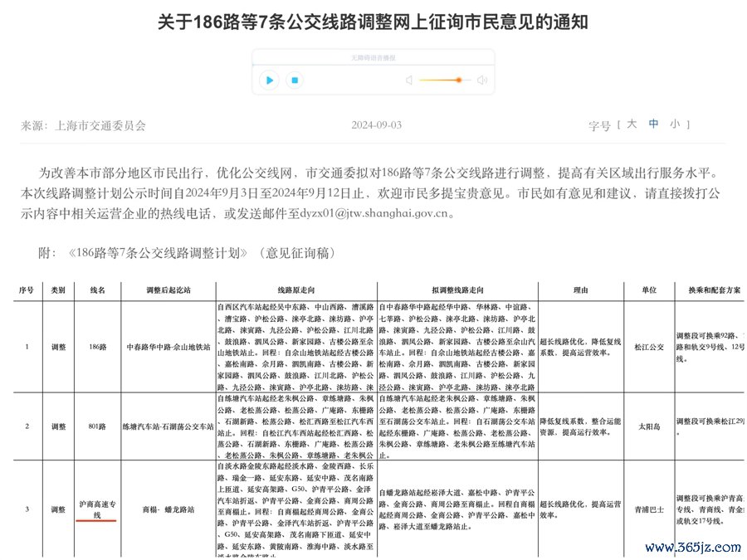The width and height of the screenshot is (747, 560).
Task: Stop the voice broadcast playback
Action: [x=295, y=80]
